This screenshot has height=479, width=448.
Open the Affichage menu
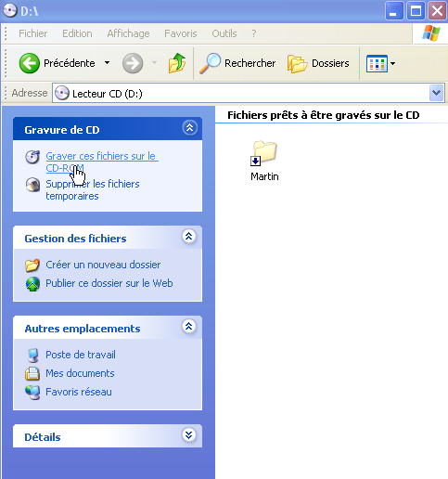128,33
